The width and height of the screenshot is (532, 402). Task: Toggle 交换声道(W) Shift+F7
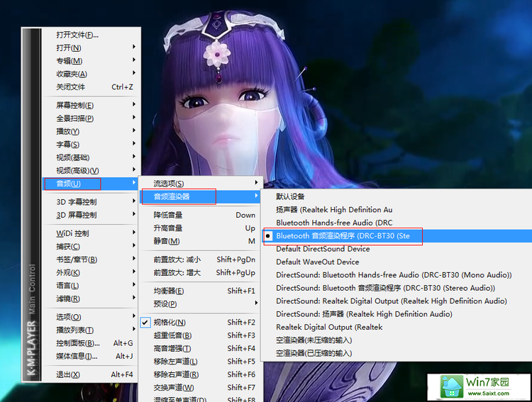[x=201, y=387]
